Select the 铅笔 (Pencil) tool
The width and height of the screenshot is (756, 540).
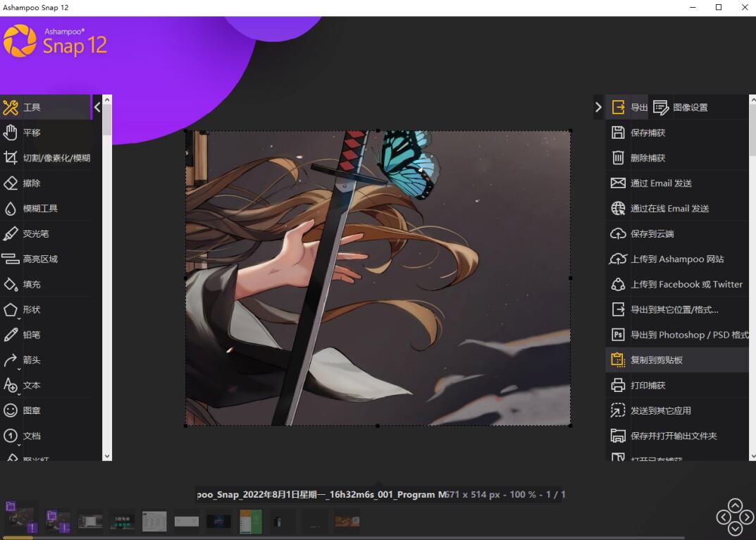32,335
